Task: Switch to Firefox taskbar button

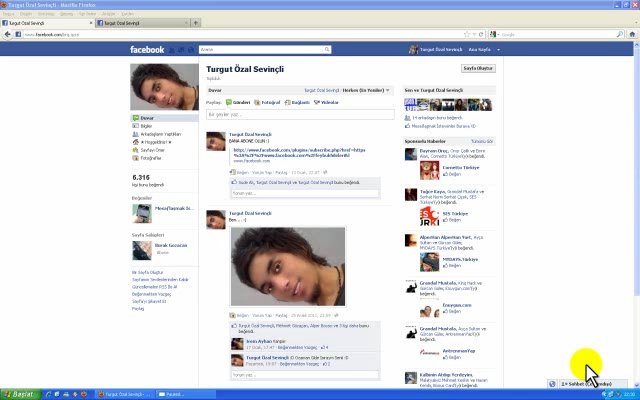Action: [x=124, y=394]
